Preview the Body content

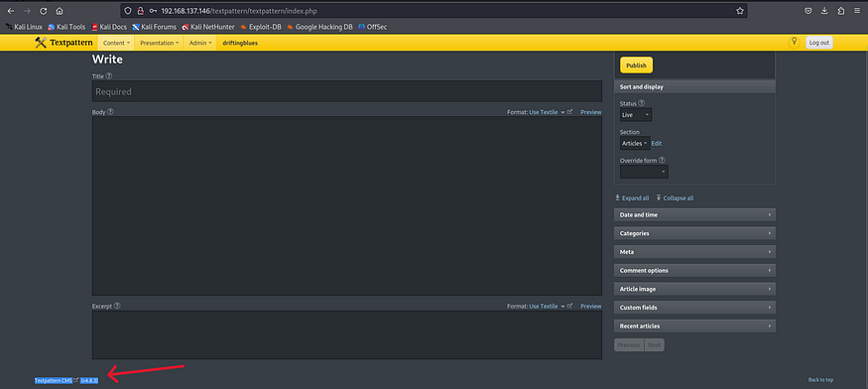[590, 112]
